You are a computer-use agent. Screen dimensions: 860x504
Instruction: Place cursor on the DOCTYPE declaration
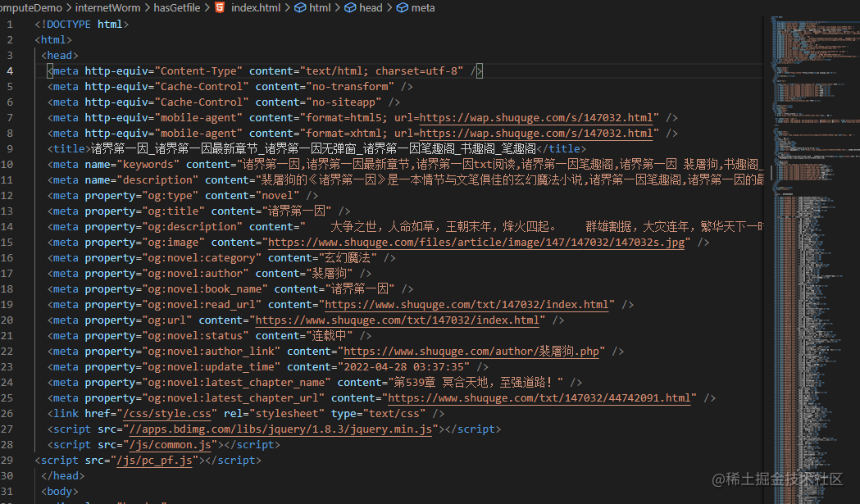70,24
